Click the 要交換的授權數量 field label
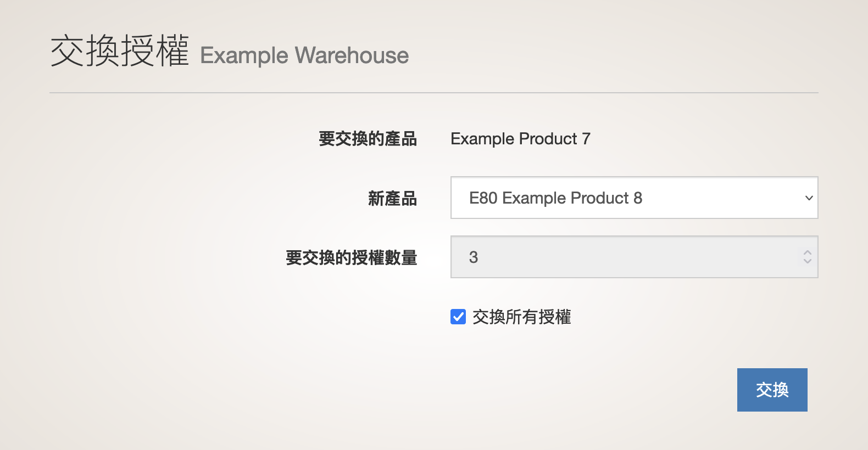 (351, 257)
